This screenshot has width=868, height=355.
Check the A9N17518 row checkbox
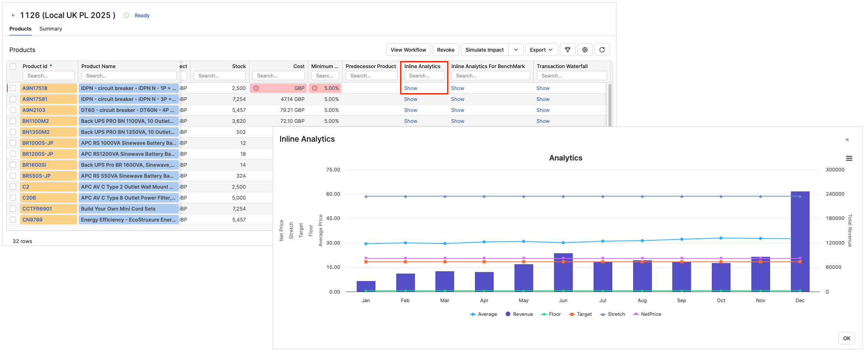(x=13, y=88)
